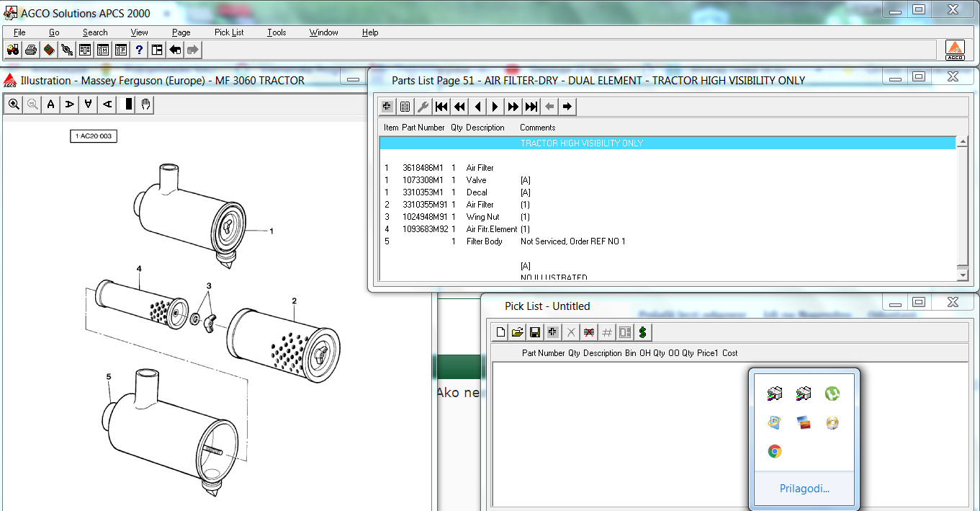
Task: Click the chain link icon in main toolbar
Action: 67,50
